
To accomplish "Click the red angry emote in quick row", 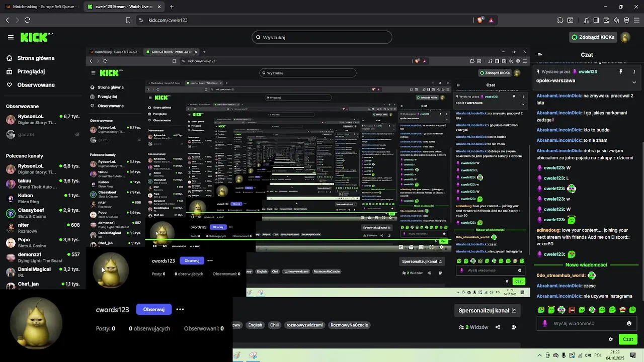I will 572,310.
